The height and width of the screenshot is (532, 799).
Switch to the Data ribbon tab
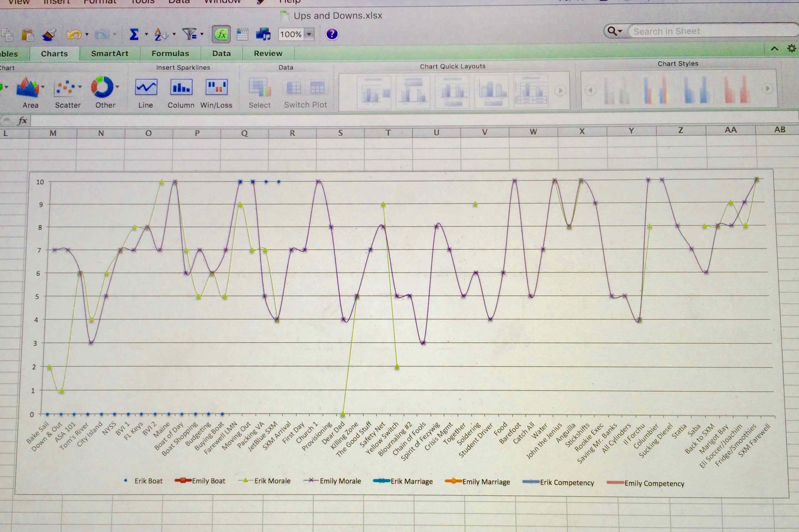[x=221, y=53]
